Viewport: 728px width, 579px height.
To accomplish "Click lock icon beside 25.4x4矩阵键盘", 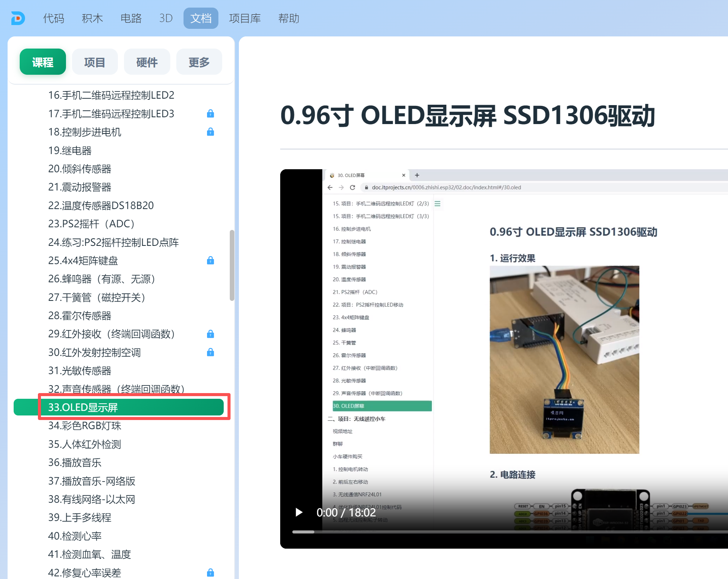I will pos(210,260).
